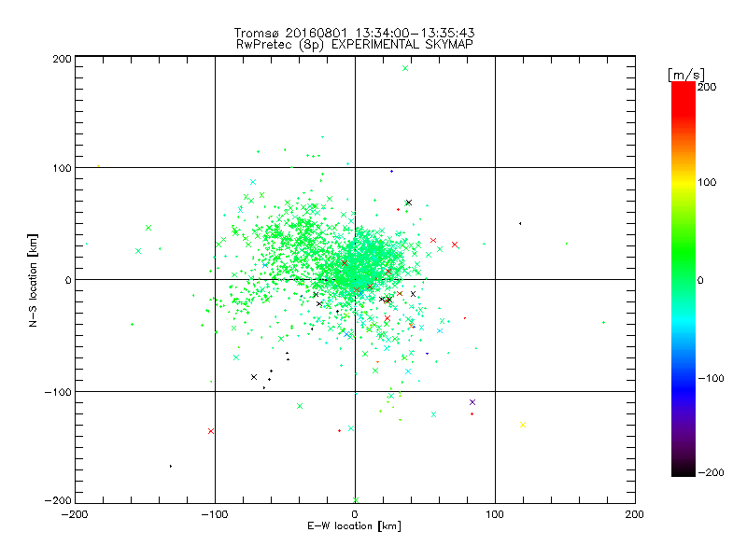Image resolution: width=747 pixels, height=560 pixels.
Task: Click the colorbar tick label "−200"
Action: pyautogui.click(x=711, y=472)
